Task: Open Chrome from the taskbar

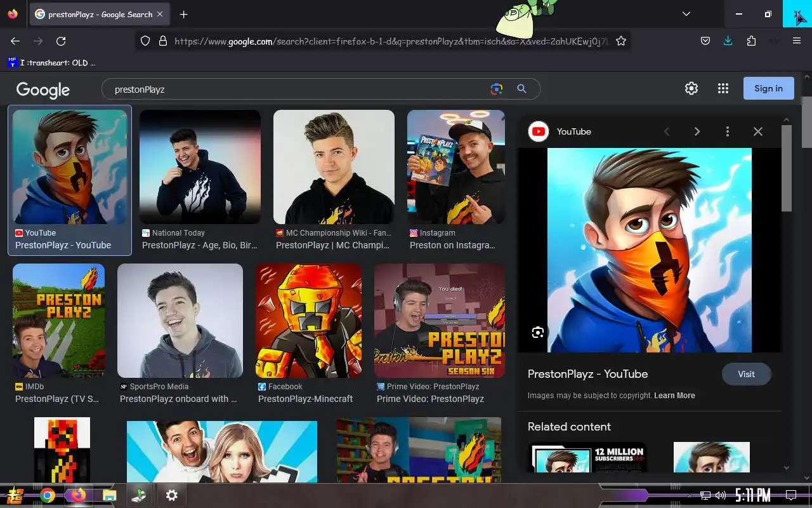Action: [48, 495]
